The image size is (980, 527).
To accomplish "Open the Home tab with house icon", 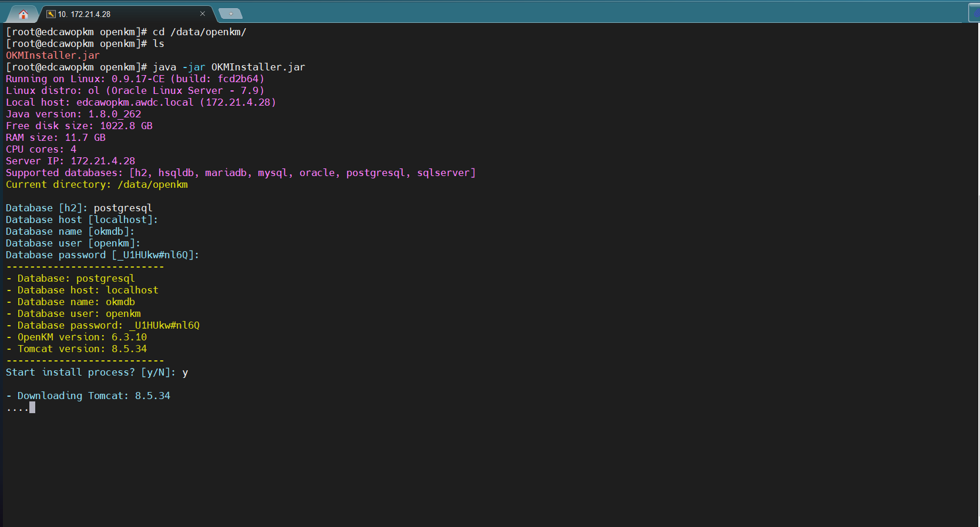I will coord(23,14).
